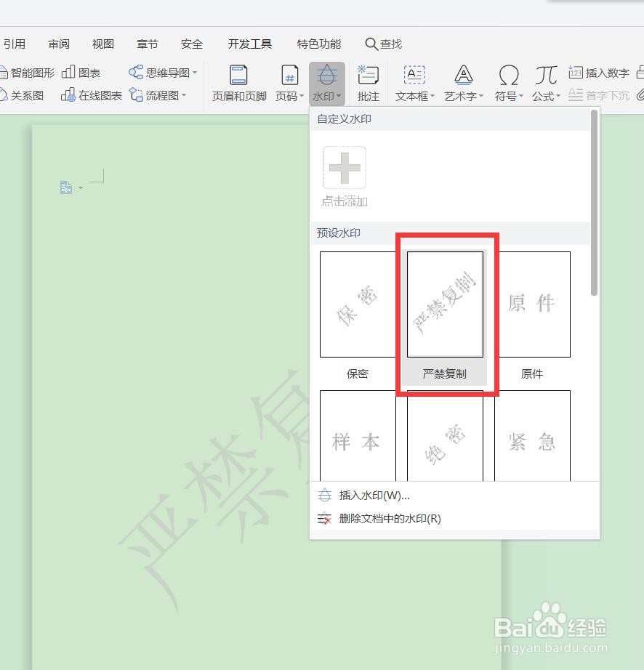Expand the paste options arrow in document

(x=81, y=187)
